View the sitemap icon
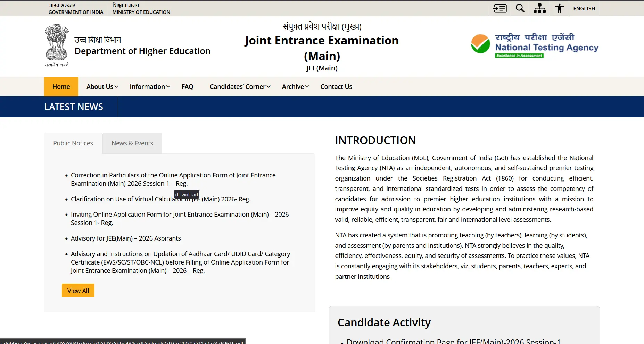The height and width of the screenshot is (344, 644). pyautogui.click(x=539, y=8)
